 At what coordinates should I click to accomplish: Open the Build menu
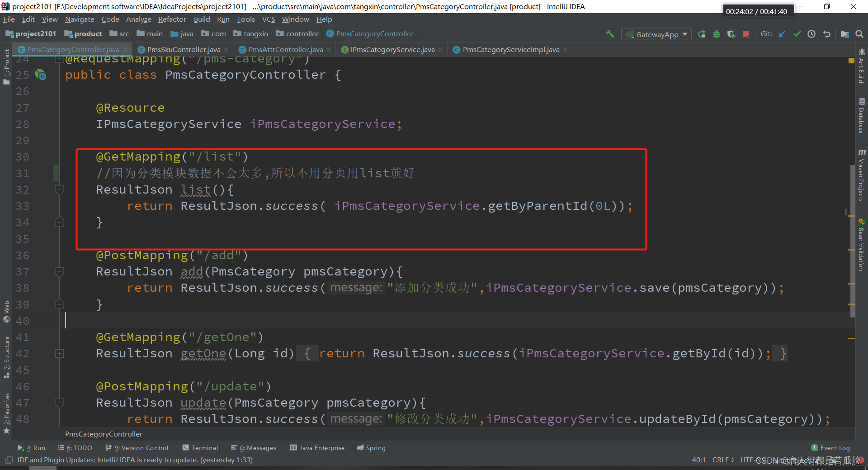coord(202,19)
